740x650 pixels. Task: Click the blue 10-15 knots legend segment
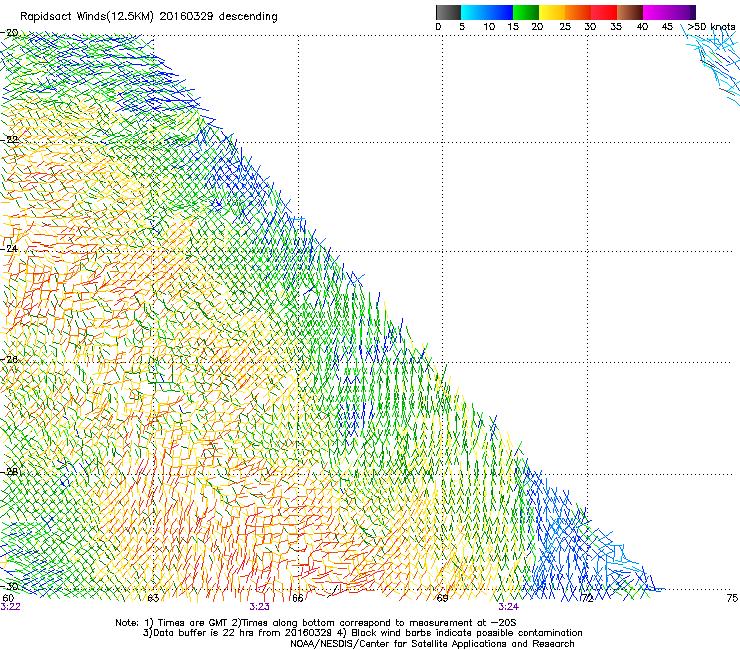point(500,12)
